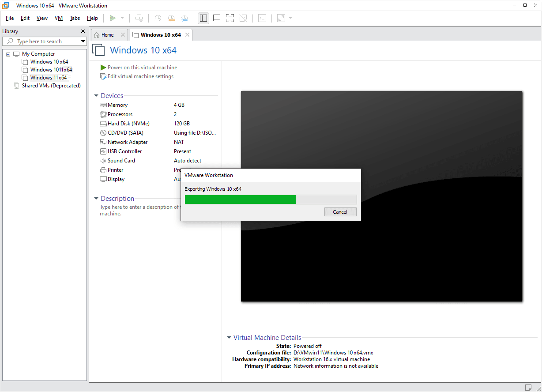
Task: Click the console view toolbar icon
Action: click(x=262, y=18)
